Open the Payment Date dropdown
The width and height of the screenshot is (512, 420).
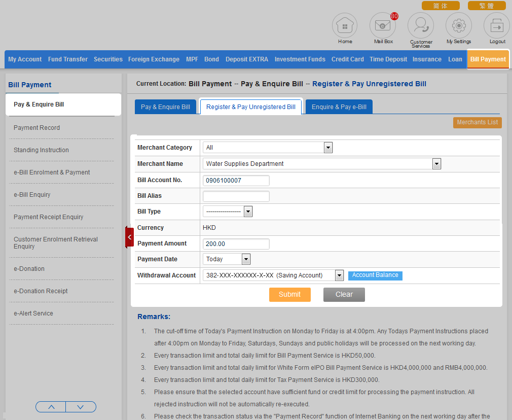(x=246, y=259)
